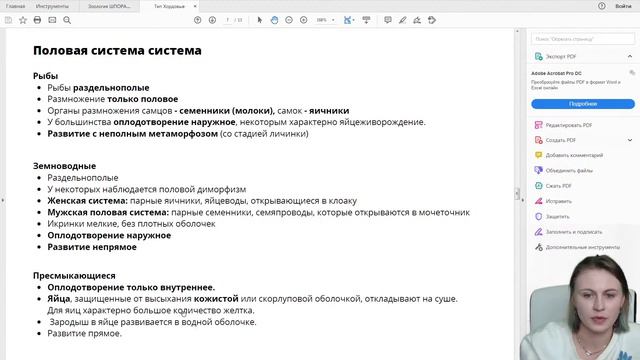The image size is (640, 360).
Task: Click the 'Земноводные' section heading
Action: 64,166
